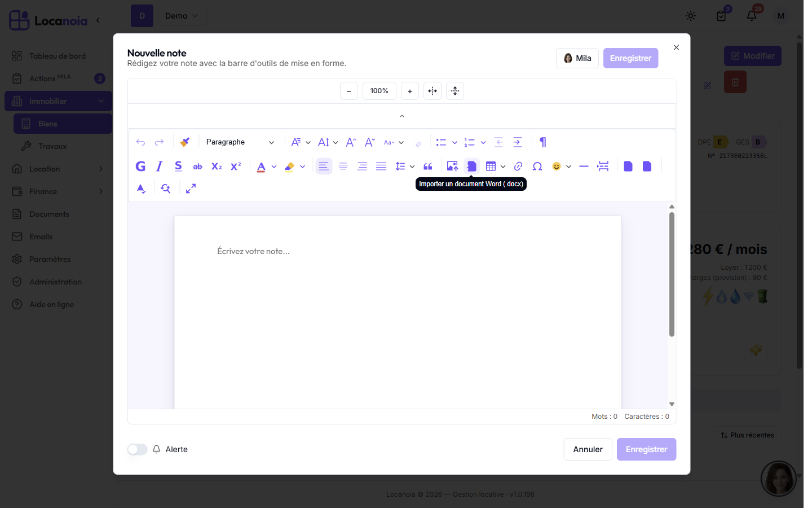The image size is (812, 508).
Task: Fit the page to width
Action: 433,91
